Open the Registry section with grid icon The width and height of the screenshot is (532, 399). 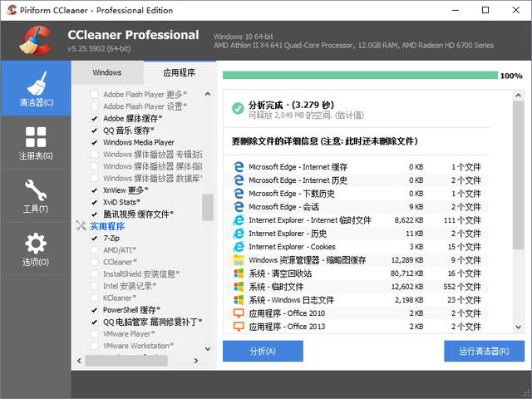tap(36, 142)
